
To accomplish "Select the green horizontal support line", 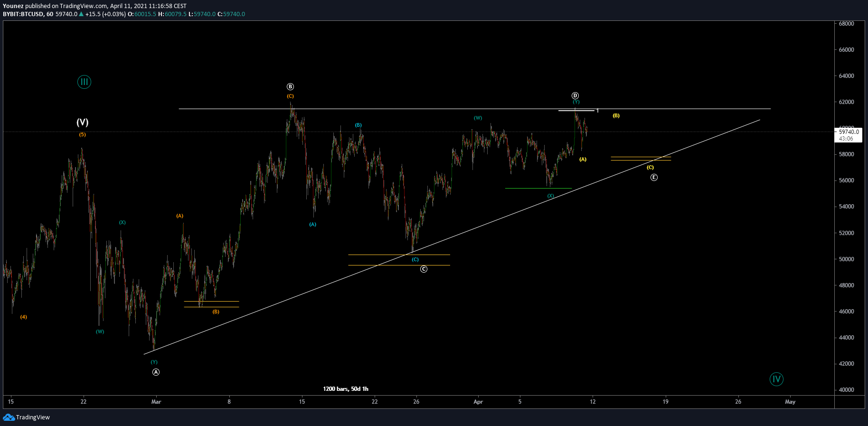I will [x=538, y=189].
